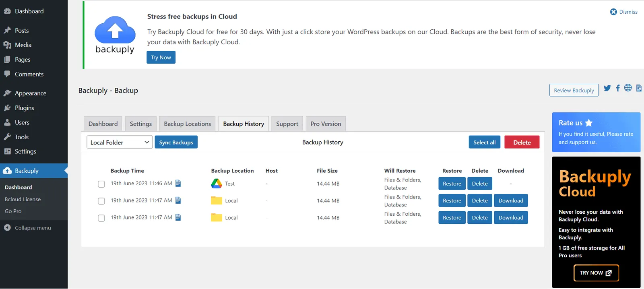Open Backuply Twitter page icon
Image resolution: width=644 pixels, height=289 pixels.
coord(607,88)
